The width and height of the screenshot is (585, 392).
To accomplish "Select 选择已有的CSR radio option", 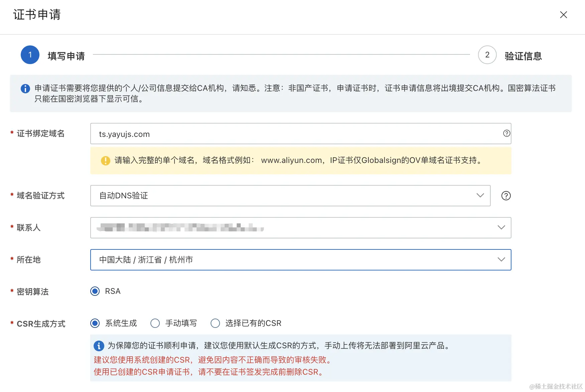I will 215,323.
